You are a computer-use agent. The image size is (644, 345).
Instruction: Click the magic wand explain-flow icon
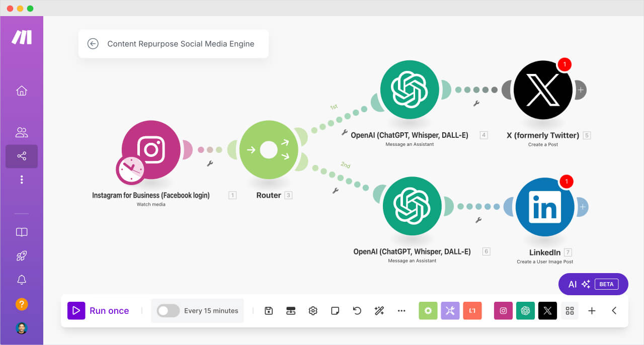pos(379,311)
